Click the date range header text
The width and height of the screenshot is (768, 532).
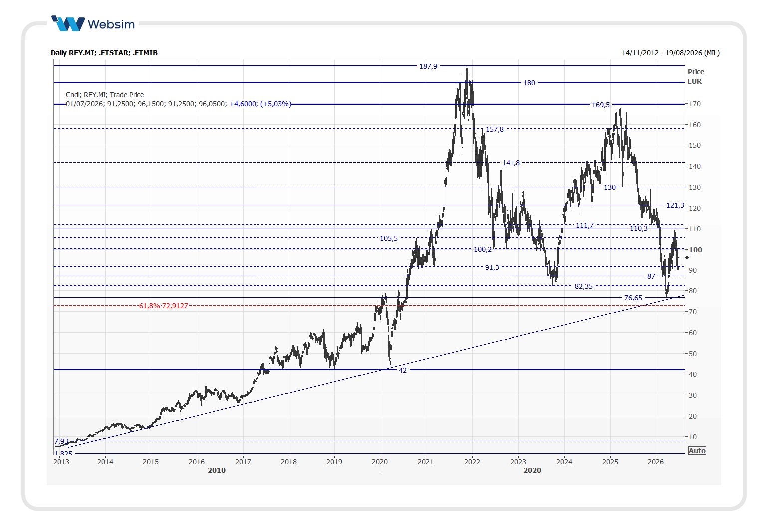coord(671,53)
